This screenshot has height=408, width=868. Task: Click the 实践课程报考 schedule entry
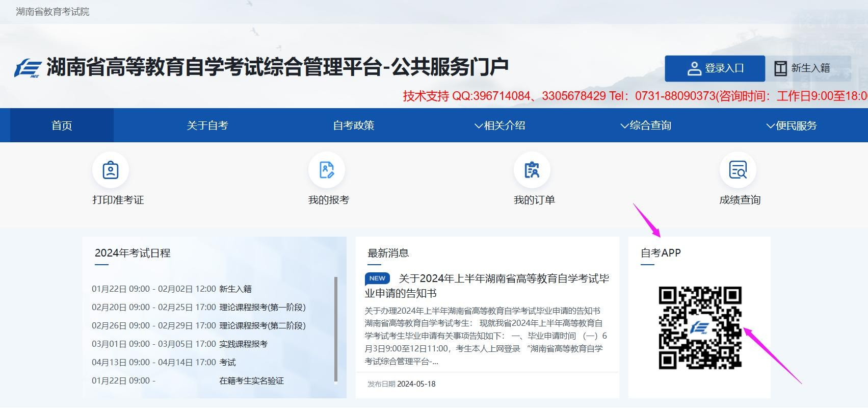coord(243,344)
